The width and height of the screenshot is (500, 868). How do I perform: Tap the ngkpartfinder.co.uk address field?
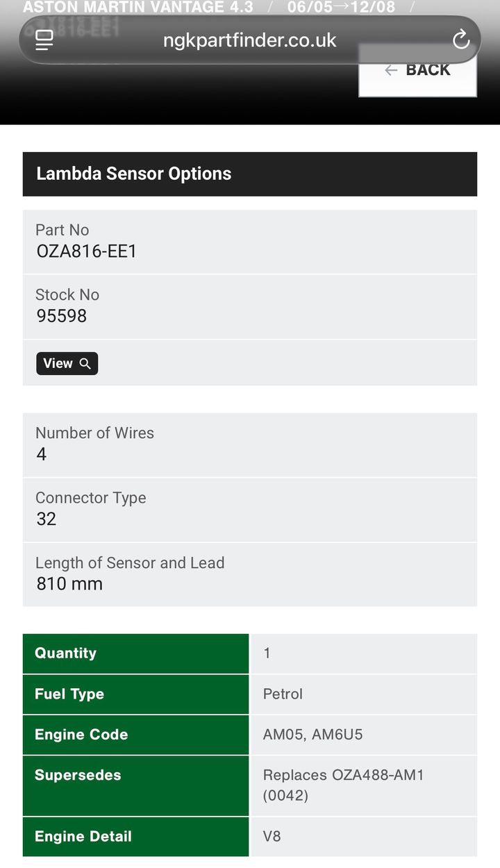250,40
